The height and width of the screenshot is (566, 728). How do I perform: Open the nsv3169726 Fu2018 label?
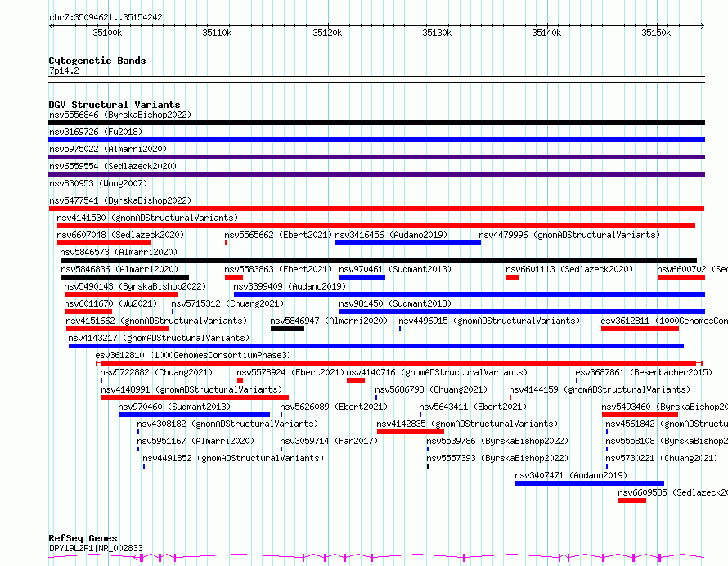(x=96, y=132)
